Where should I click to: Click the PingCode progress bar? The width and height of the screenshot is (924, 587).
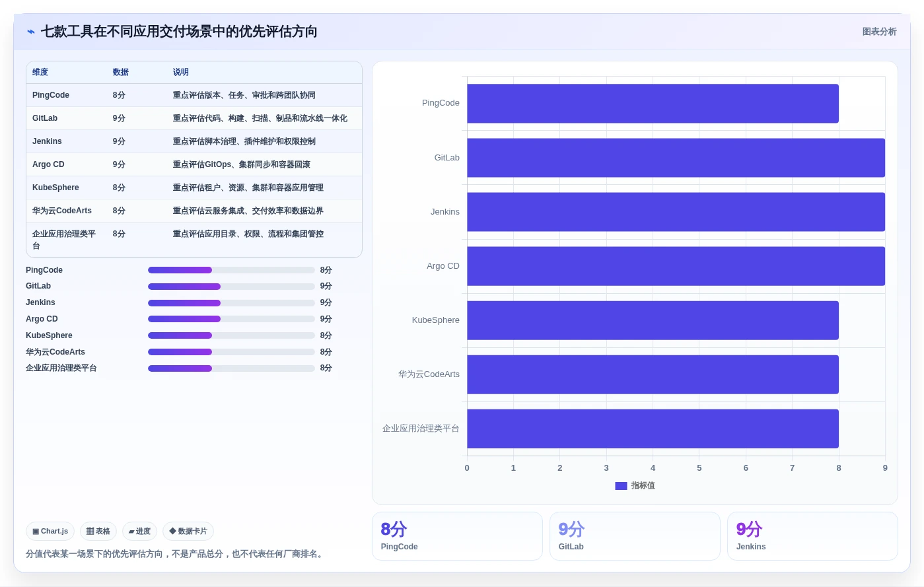[x=231, y=270]
